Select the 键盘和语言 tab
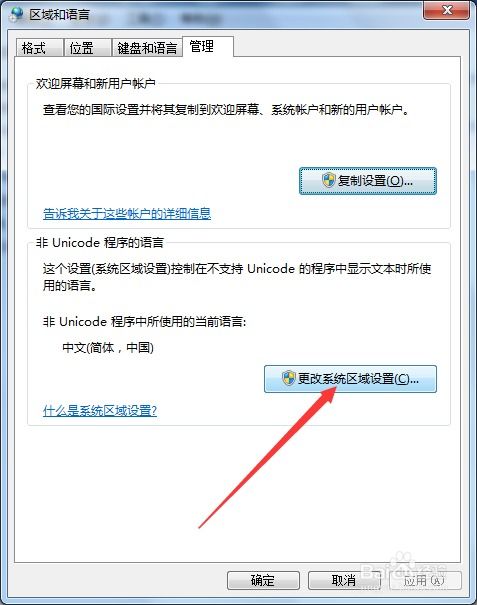 [x=147, y=48]
